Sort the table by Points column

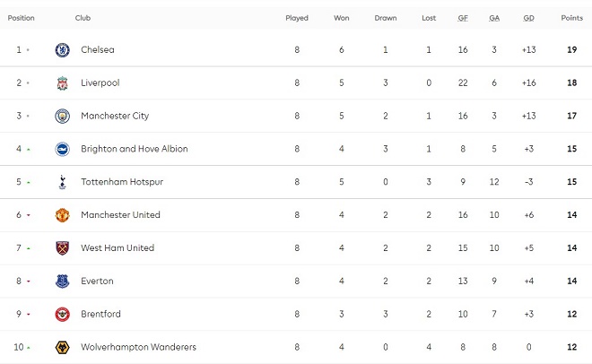[571, 18]
